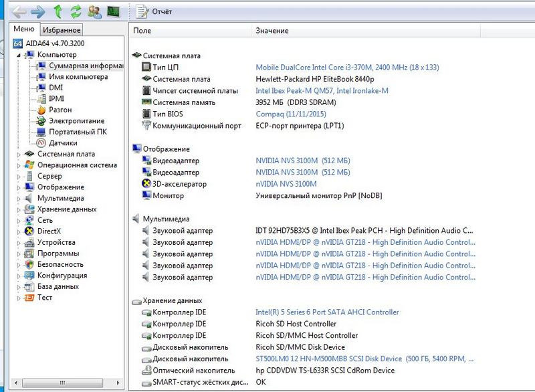Click the forward navigation arrow
535x392 pixels.
pos(37,11)
